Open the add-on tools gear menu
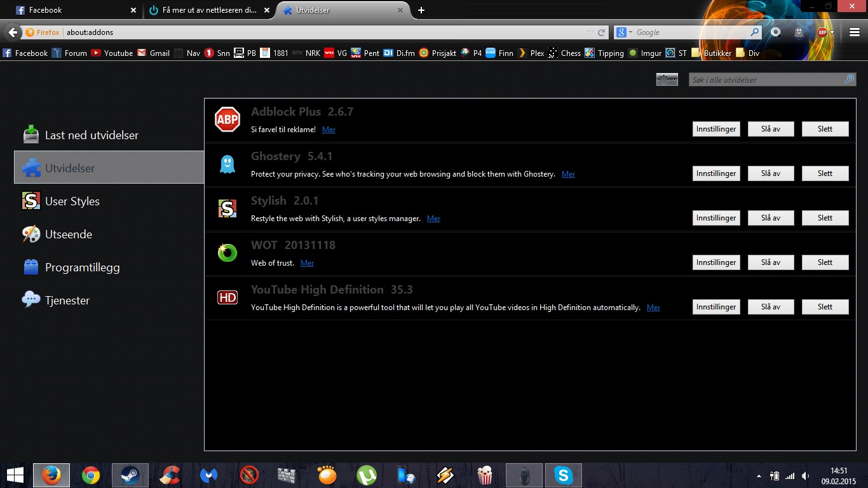Screen dimensions: 868x488 (x=667, y=79)
